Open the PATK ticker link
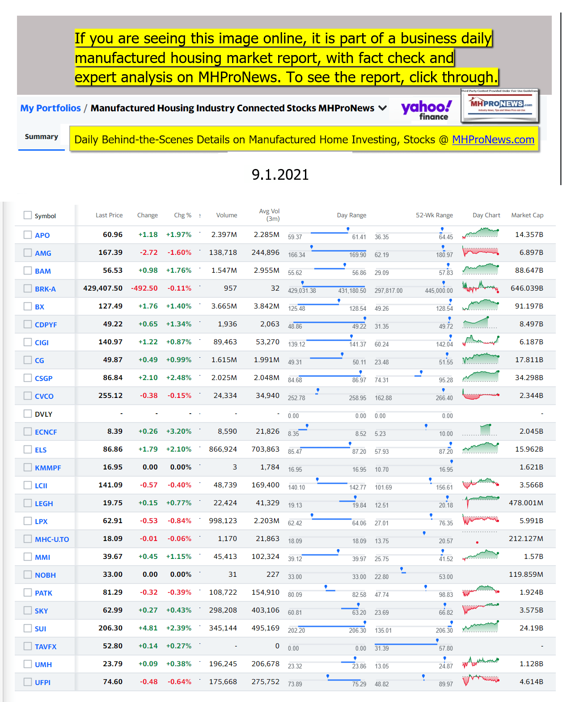Screen dimensions: 588x702 (43, 593)
